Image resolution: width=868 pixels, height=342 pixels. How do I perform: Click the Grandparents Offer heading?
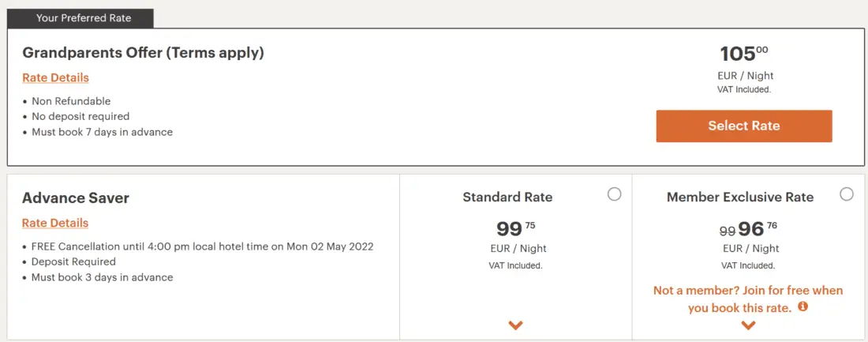(143, 53)
